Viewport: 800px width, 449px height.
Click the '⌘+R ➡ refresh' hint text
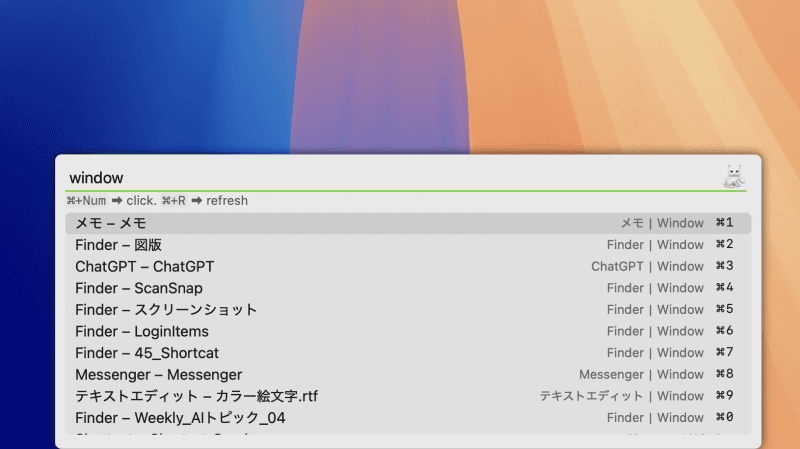(205, 201)
